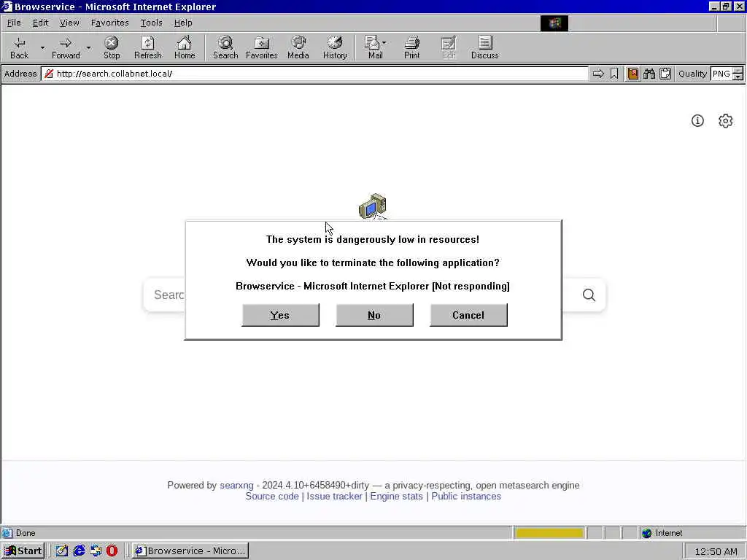Open the File menu
The width and height of the screenshot is (747, 560).
(x=14, y=23)
